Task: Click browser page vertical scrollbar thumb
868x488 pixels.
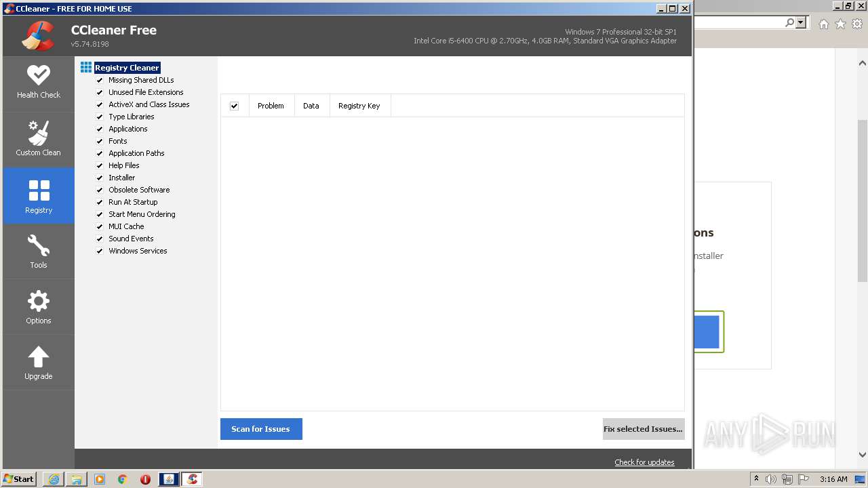Action: click(863, 200)
